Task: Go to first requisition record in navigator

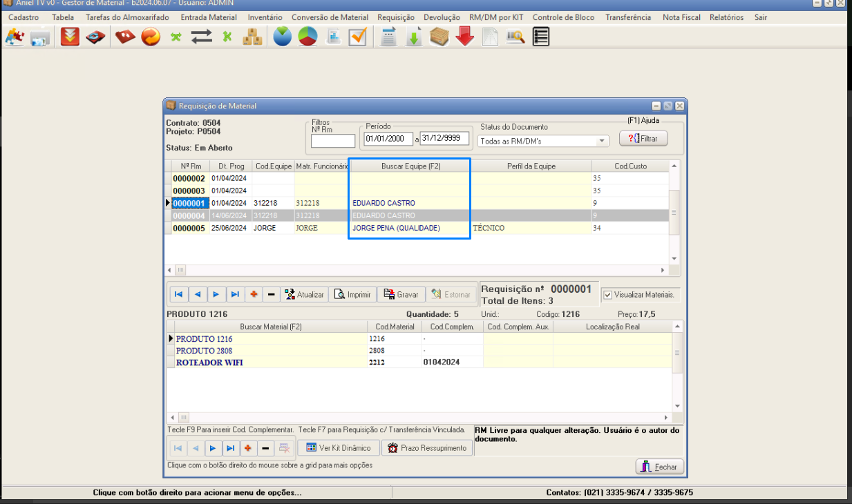Action: tap(178, 295)
